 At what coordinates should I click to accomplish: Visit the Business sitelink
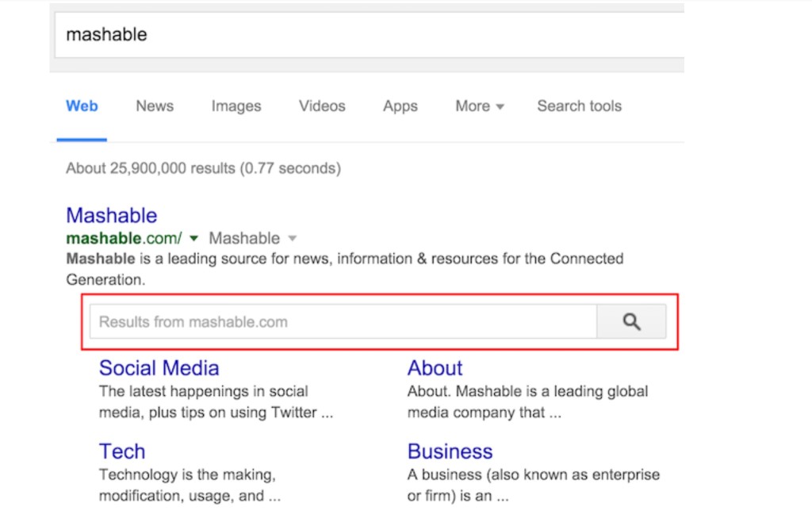(450, 451)
